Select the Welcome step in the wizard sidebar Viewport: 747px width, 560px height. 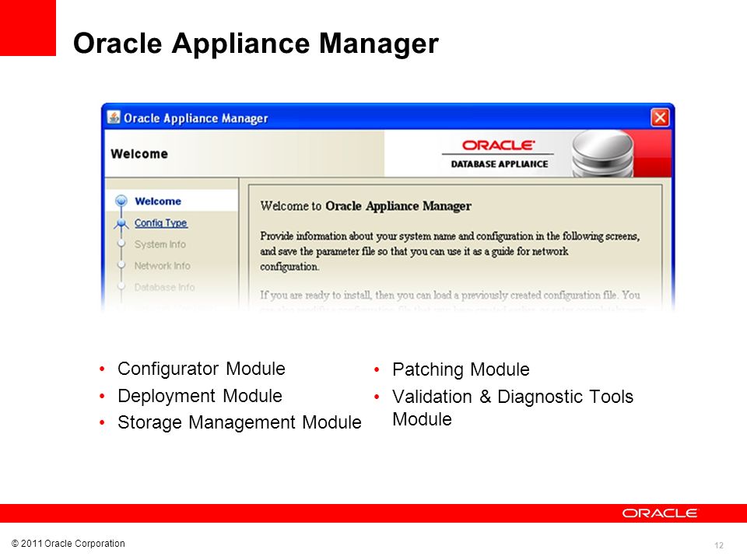pos(158,201)
